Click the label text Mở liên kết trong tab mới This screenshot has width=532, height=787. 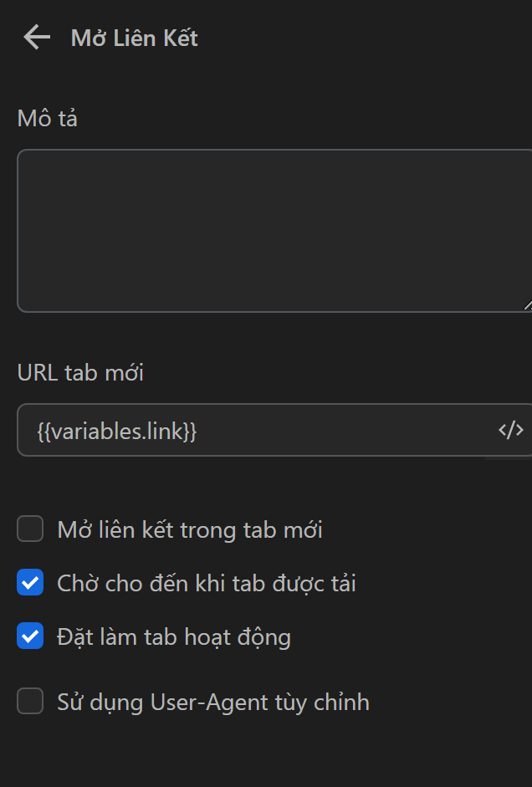coord(190,529)
